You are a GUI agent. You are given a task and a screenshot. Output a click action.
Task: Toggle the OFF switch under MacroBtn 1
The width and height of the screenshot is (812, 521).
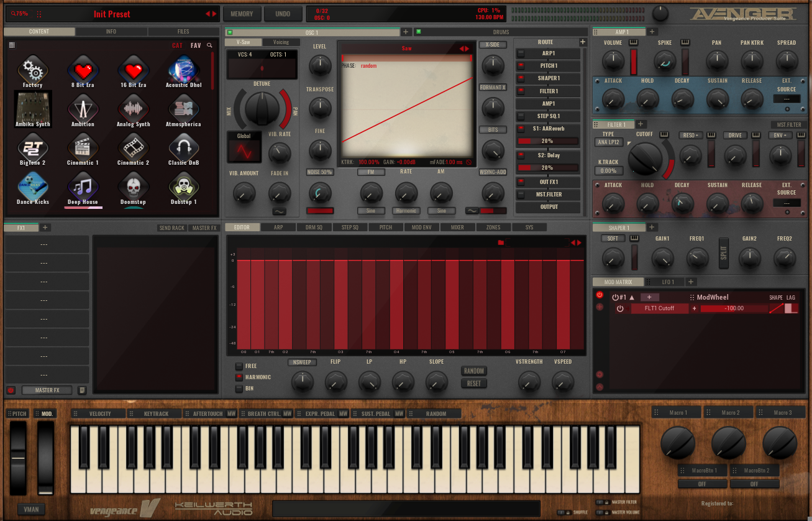click(x=702, y=484)
